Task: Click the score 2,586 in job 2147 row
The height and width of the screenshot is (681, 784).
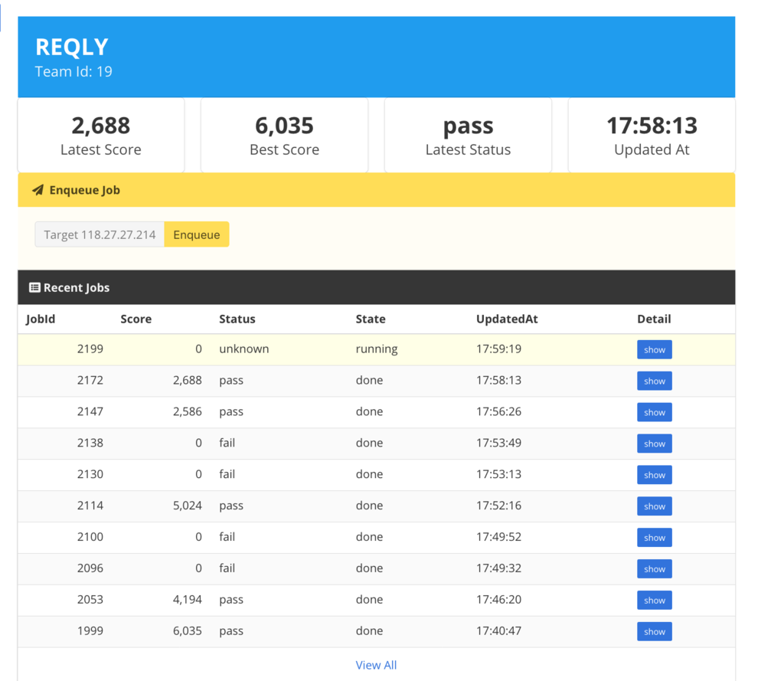Action: 188,411
